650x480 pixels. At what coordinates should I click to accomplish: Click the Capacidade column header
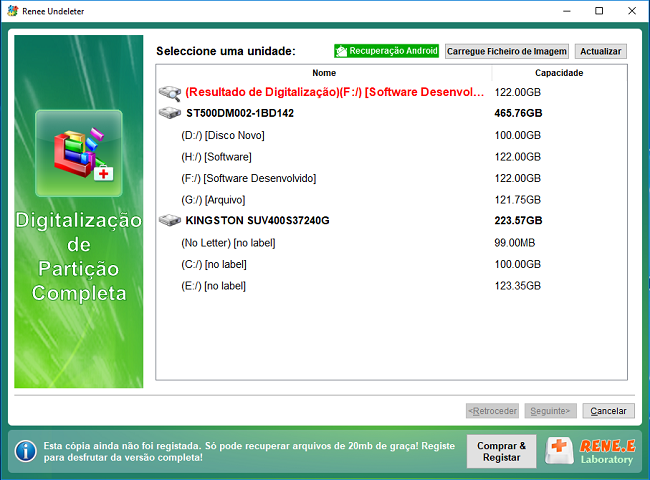[x=559, y=73]
